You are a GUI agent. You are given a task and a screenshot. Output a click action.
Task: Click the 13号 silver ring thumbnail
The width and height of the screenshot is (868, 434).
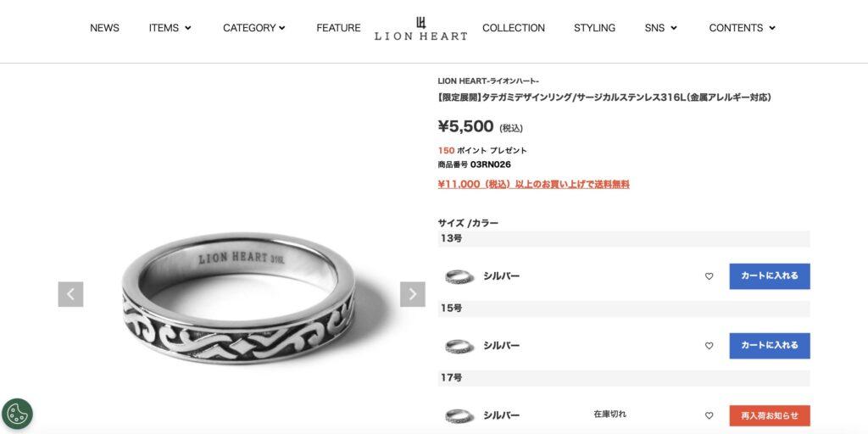tap(459, 276)
